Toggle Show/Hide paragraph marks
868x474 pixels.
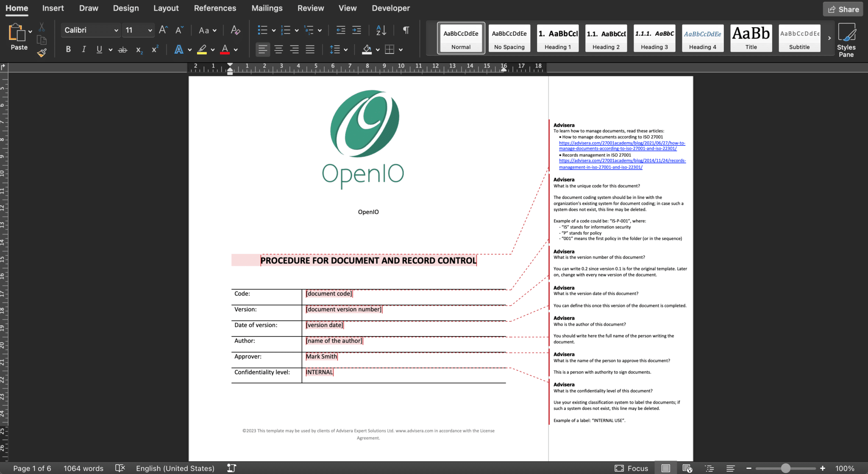(x=406, y=30)
